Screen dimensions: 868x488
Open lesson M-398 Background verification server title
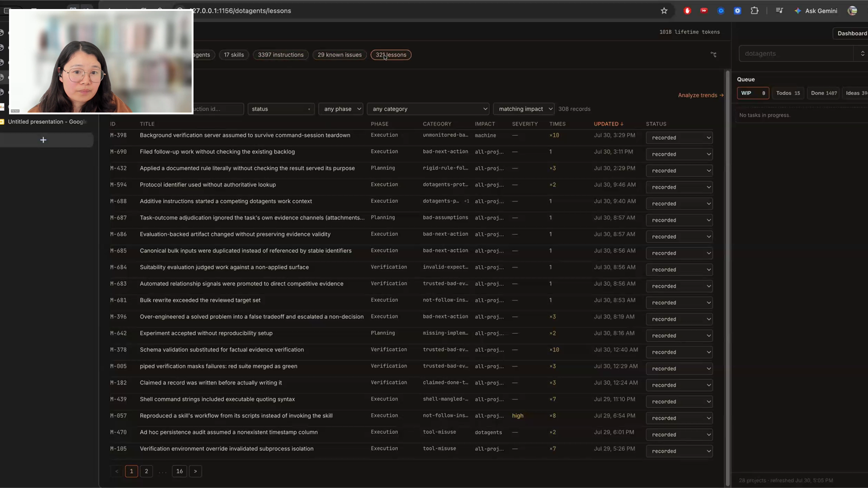point(245,135)
